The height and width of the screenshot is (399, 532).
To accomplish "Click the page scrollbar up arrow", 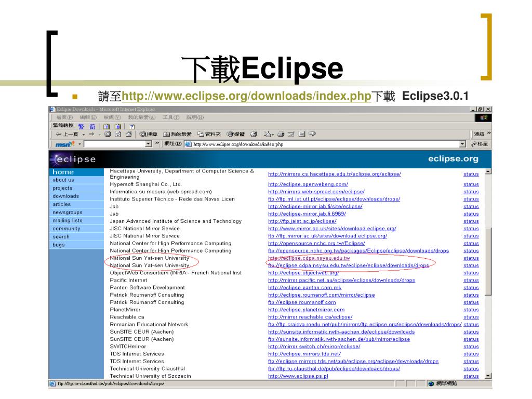I will [x=488, y=171].
